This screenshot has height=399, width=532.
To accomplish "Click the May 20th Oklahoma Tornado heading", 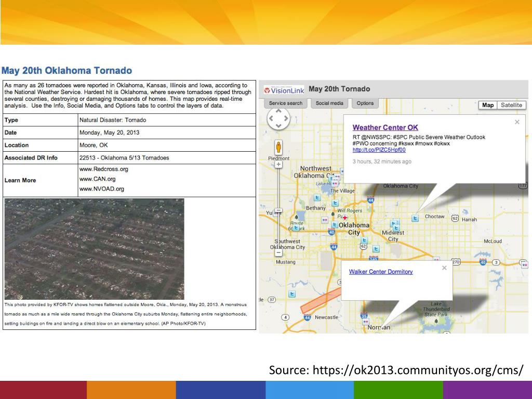I will click(67, 71).
